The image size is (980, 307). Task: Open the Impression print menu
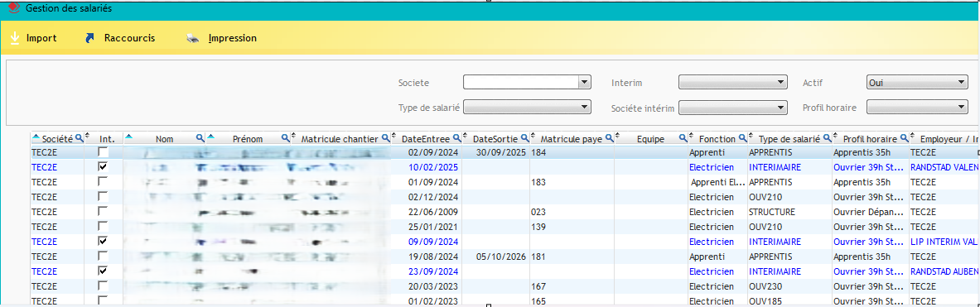click(222, 38)
